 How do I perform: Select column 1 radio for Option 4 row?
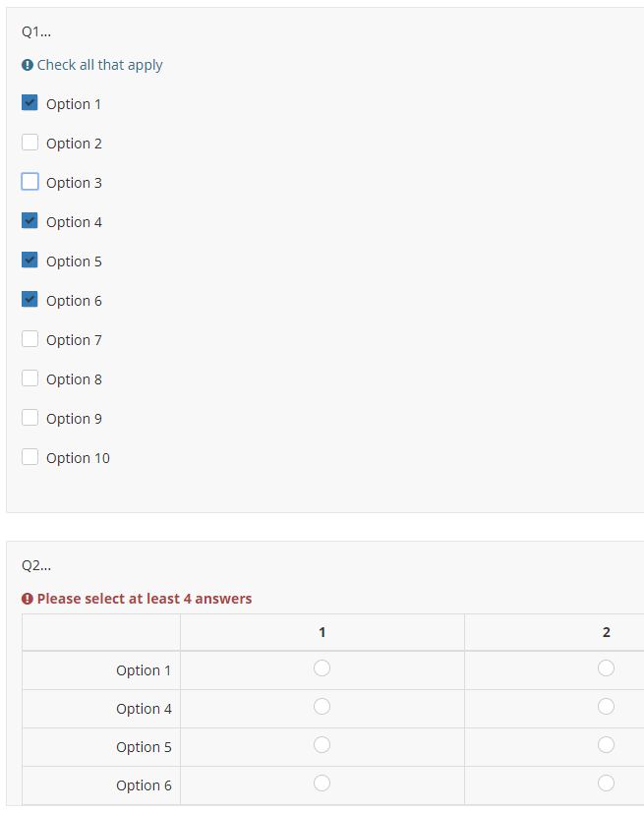point(322,707)
